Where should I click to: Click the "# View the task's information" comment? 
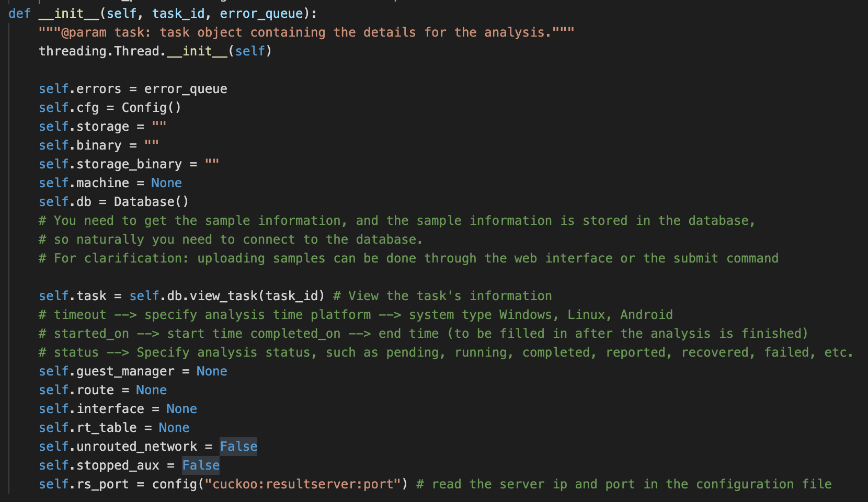tap(442, 296)
